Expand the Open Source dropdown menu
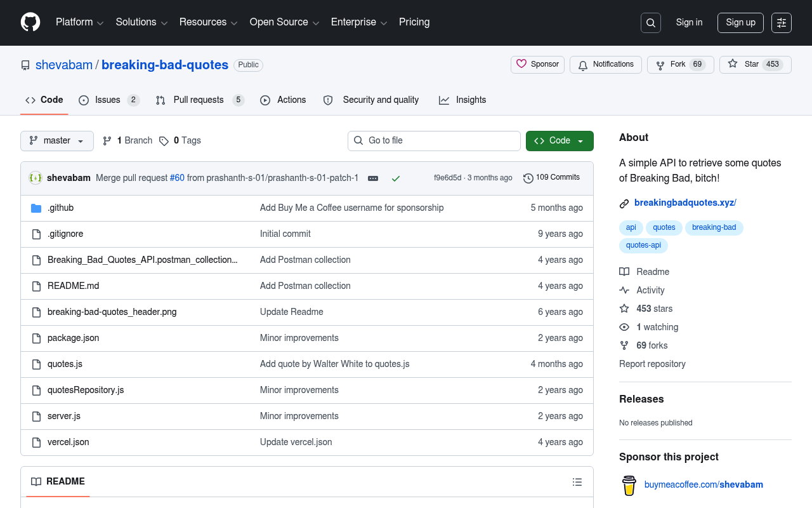The width and height of the screenshot is (812, 508). pyautogui.click(x=285, y=22)
